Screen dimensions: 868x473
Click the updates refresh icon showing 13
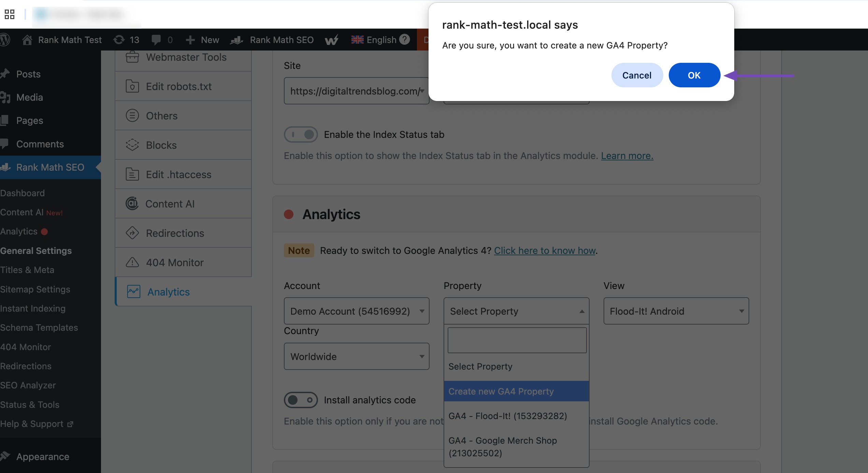click(x=119, y=40)
